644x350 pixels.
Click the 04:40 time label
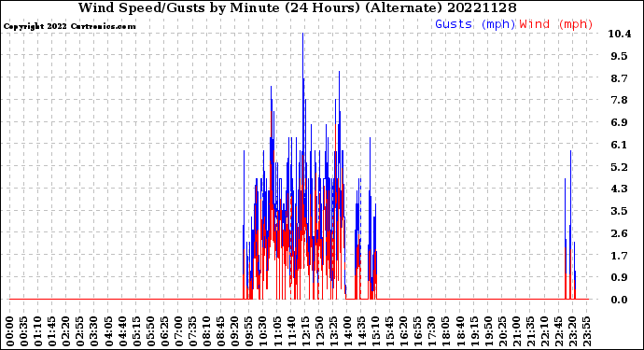(122, 330)
